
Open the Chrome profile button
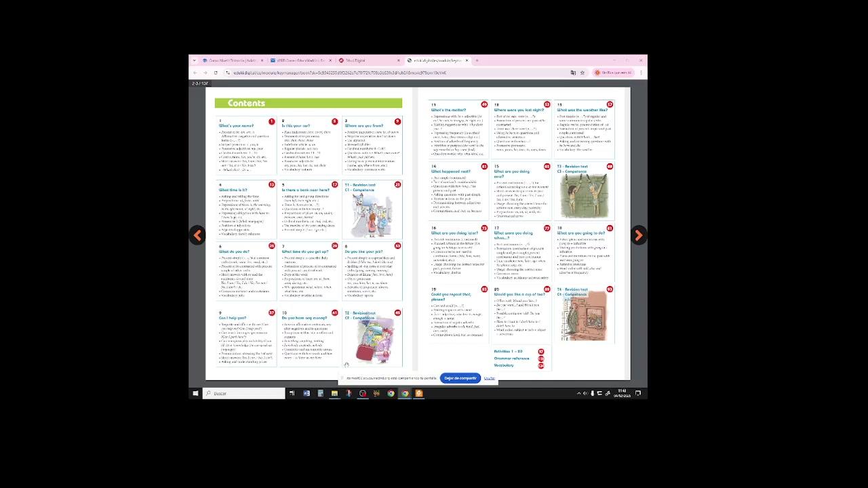[612, 73]
